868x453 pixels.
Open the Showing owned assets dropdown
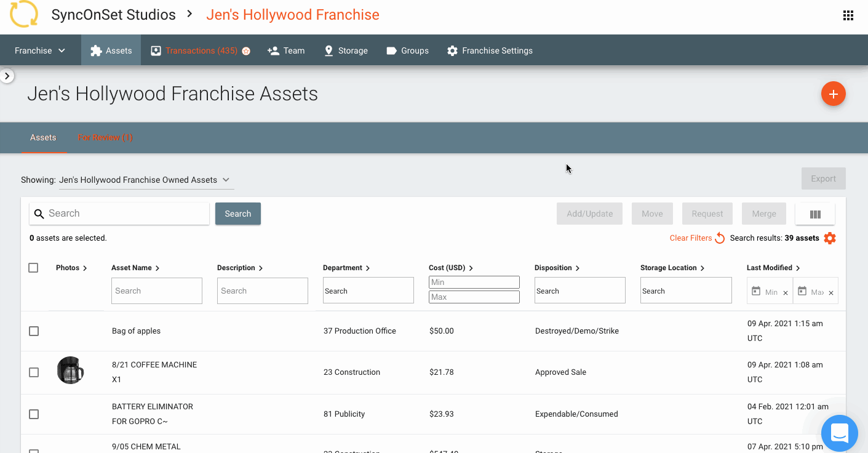146,180
